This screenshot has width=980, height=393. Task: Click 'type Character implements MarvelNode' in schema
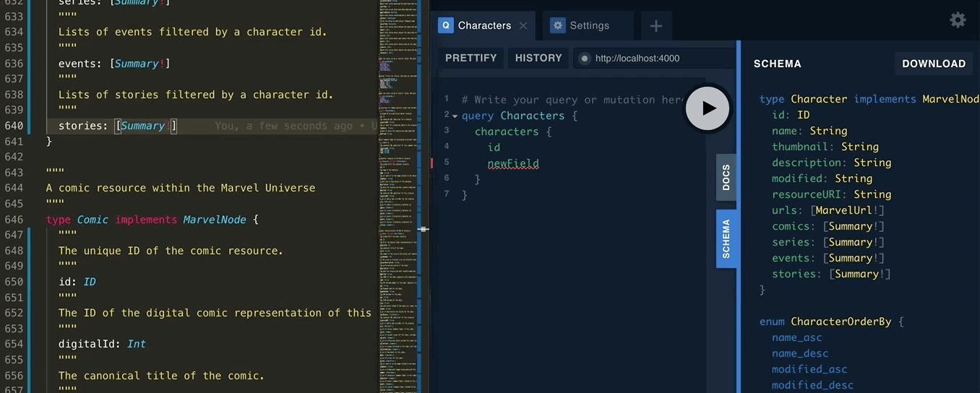pyautogui.click(x=869, y=99)
